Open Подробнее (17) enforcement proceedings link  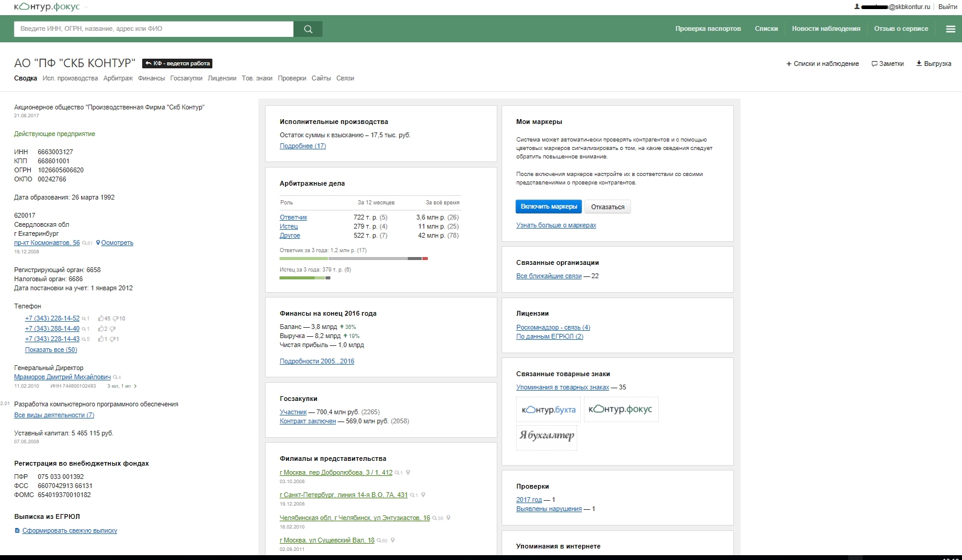pos(303,146)
